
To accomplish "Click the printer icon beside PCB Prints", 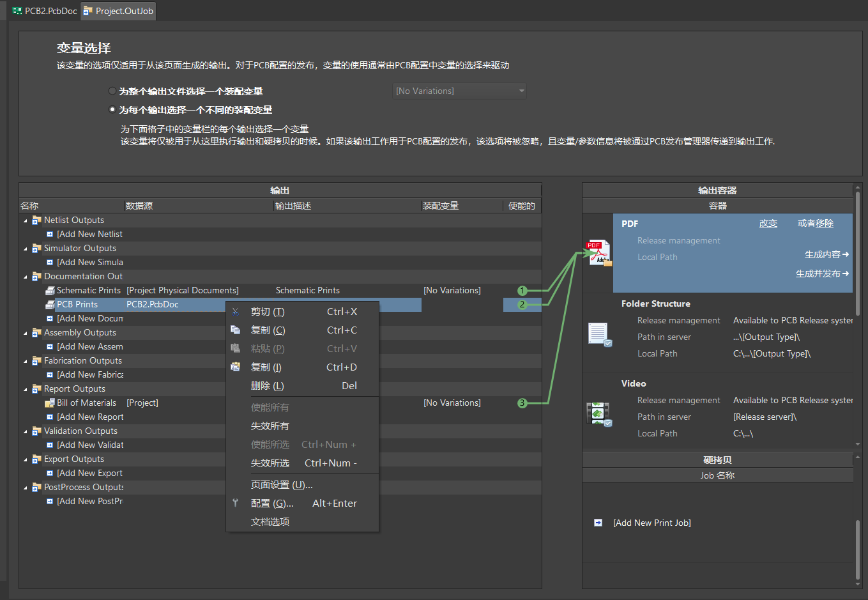I will (50, 304).
